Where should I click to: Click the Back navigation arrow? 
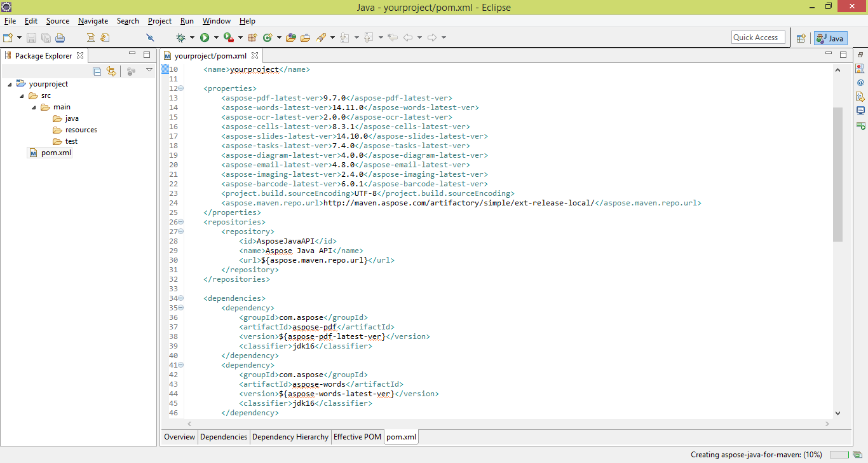408,38
